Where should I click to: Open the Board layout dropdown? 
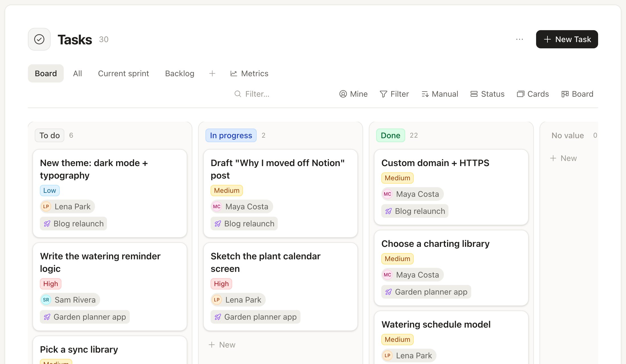577,94
